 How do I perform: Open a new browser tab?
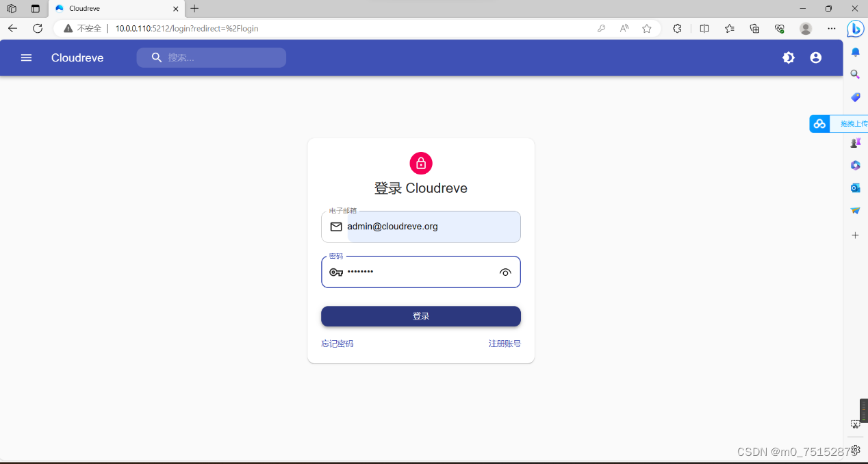(194, 9)
